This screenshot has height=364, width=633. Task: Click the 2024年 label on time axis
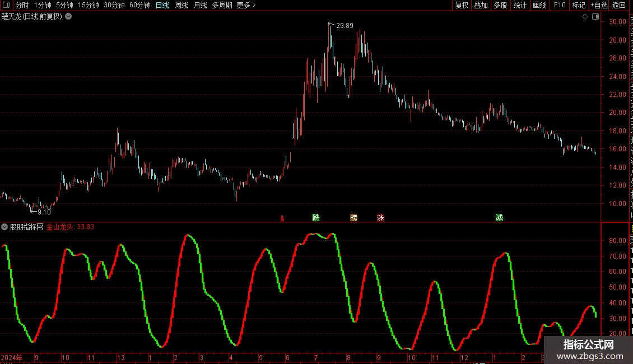tap(12, 357)
